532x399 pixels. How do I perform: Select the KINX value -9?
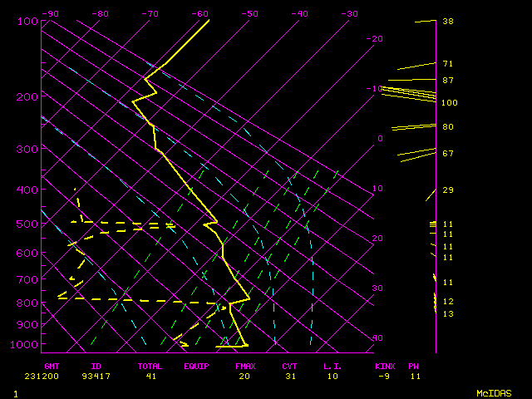pyautogui.click(x=382, y=377)
